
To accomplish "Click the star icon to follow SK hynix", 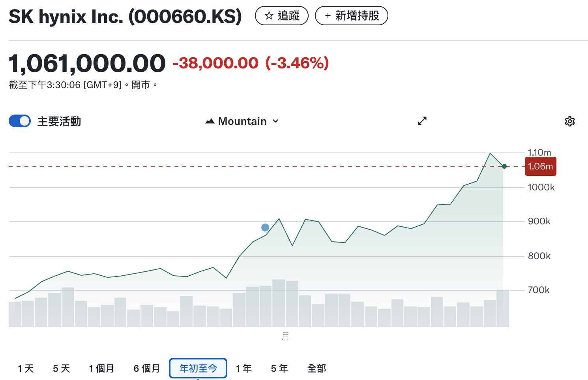I will (270, 16).
